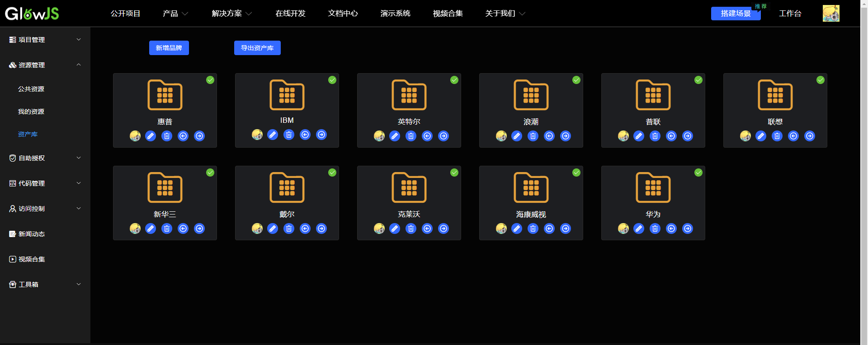Open the user avatar in the header
Screen dimensions: 868x345
[831, 14]
